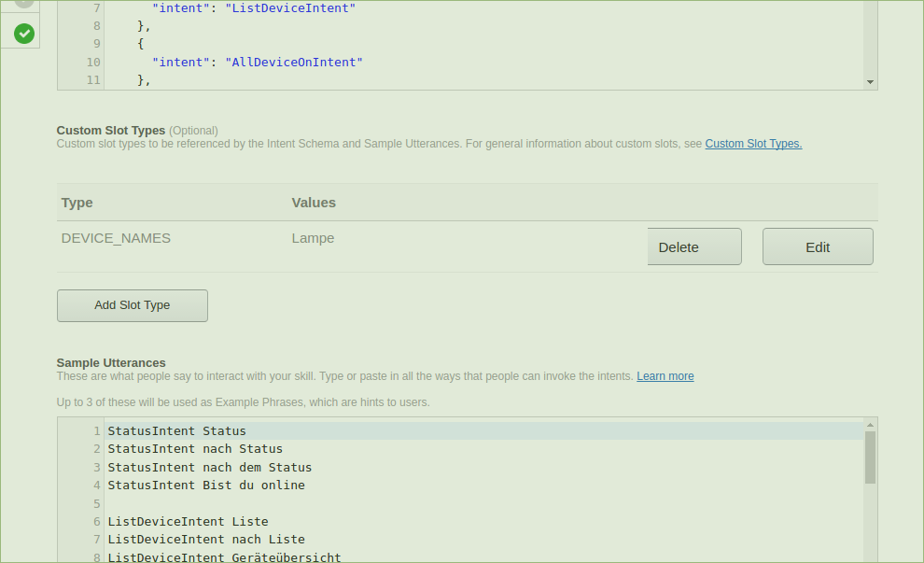Click the Sample Utterances scrollbar thumb
924x563 pixels.
coord(871,457)
